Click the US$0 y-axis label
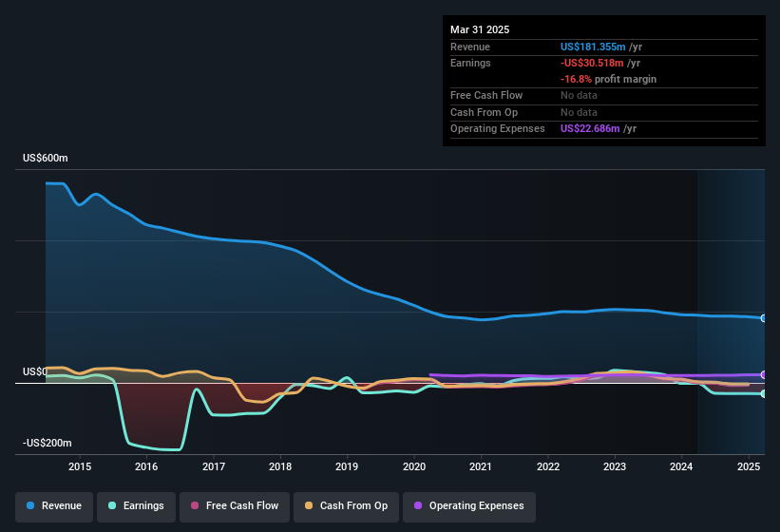This screenshot has width=780, height=532. pos(35,371)
